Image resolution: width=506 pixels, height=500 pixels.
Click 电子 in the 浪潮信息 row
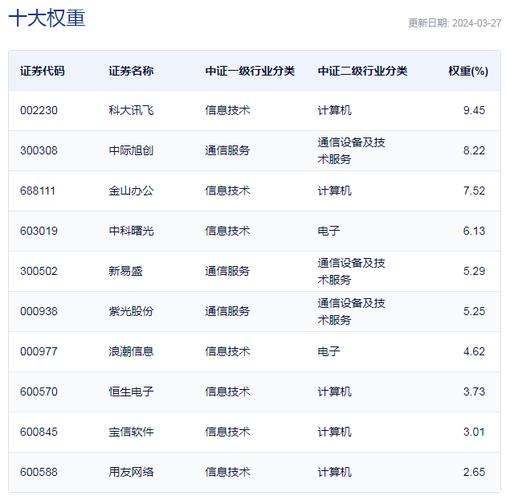(329, 351)
